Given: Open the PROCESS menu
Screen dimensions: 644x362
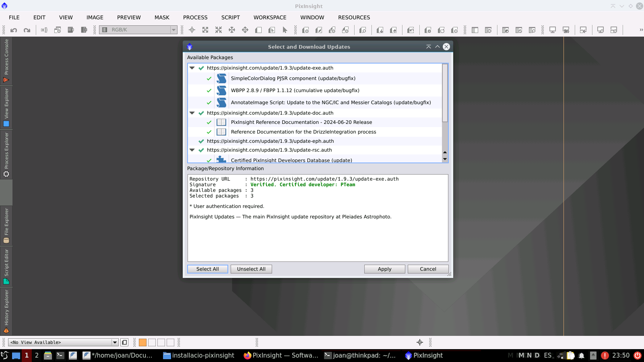Looking at the screenshot, I should [x=195, y=17].
